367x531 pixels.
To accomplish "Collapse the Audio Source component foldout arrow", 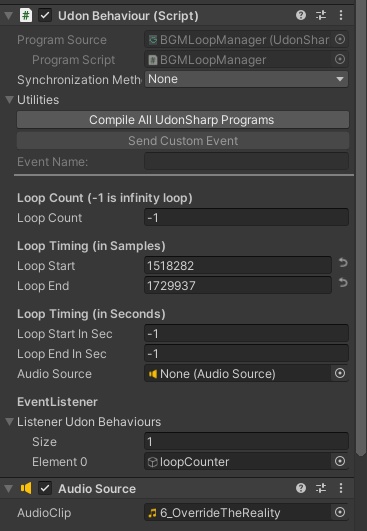I will 8,489.
